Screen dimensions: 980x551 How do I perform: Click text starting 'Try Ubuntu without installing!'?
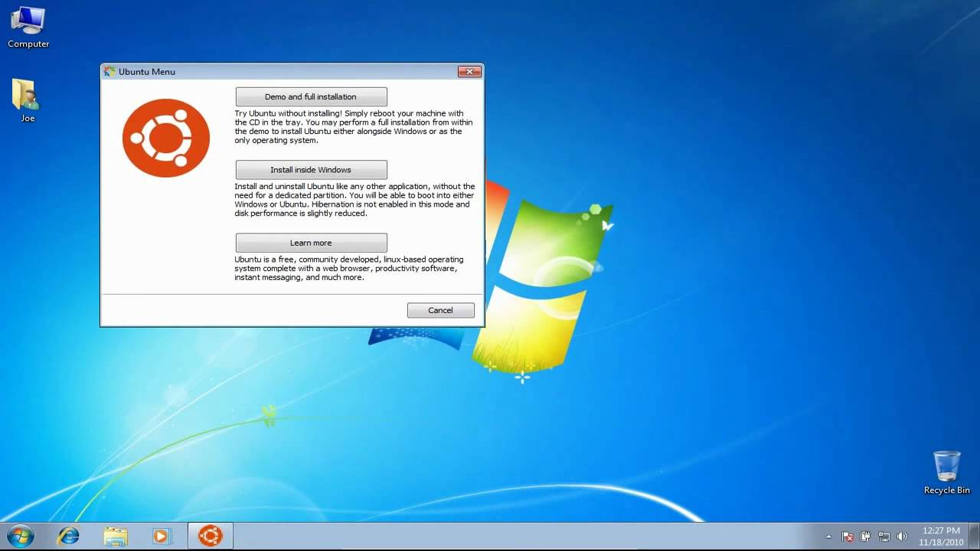pos(354,127)
